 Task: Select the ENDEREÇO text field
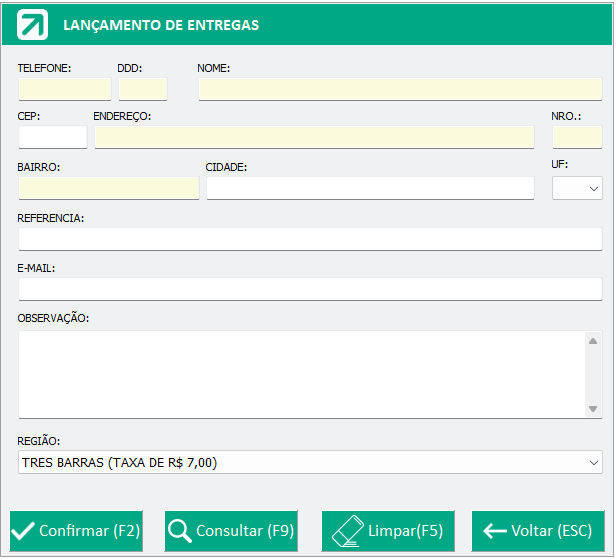coord(314,137)
